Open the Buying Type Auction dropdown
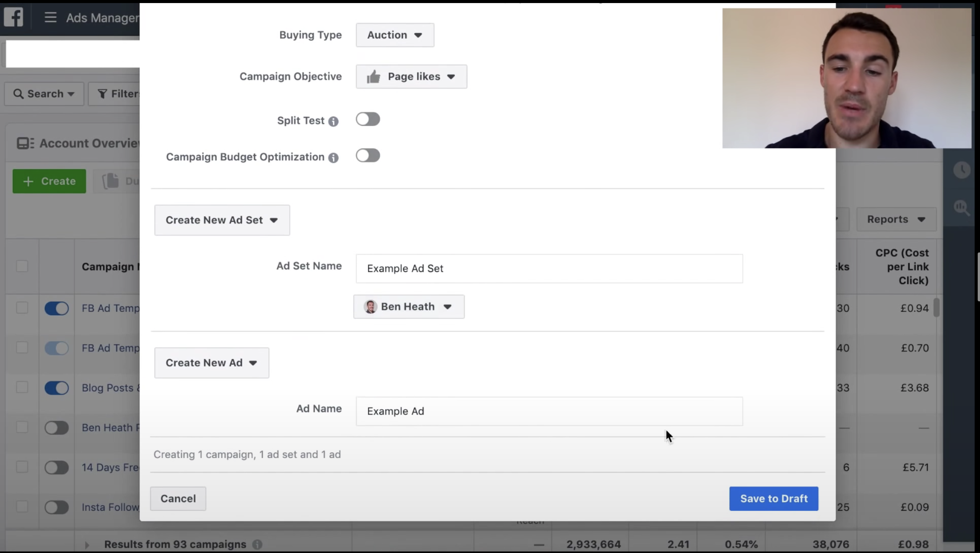980x553 pixels. [x=395, y=35]
